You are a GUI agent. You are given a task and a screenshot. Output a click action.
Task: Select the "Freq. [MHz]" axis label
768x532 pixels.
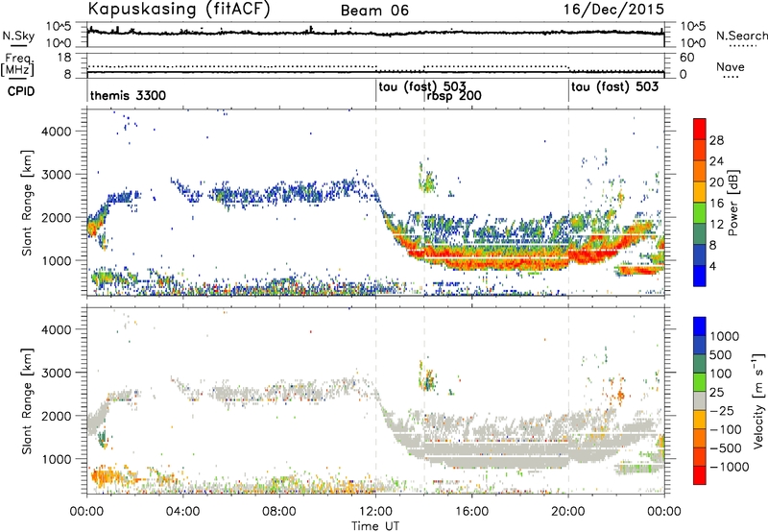coord(17,64)
